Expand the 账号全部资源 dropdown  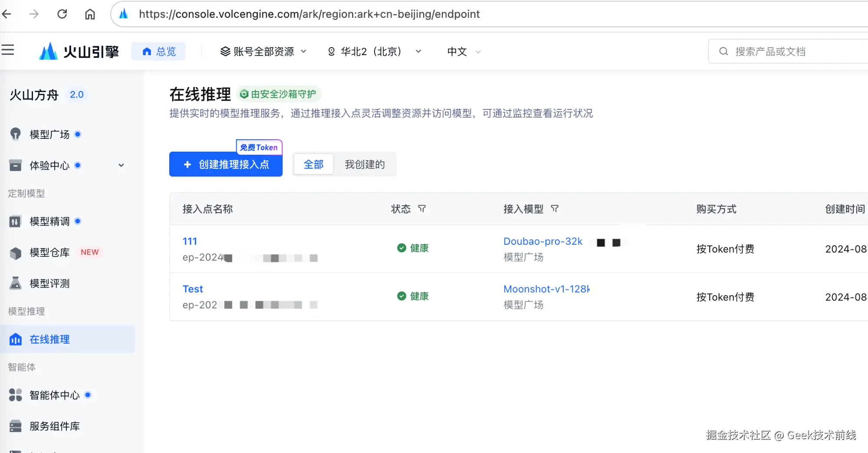pos(263,51)
